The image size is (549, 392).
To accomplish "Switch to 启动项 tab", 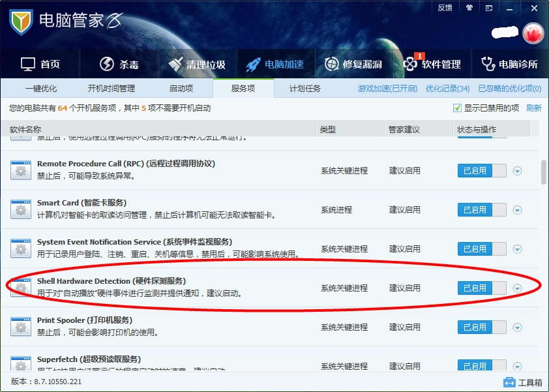I will (x=181, y=88).
